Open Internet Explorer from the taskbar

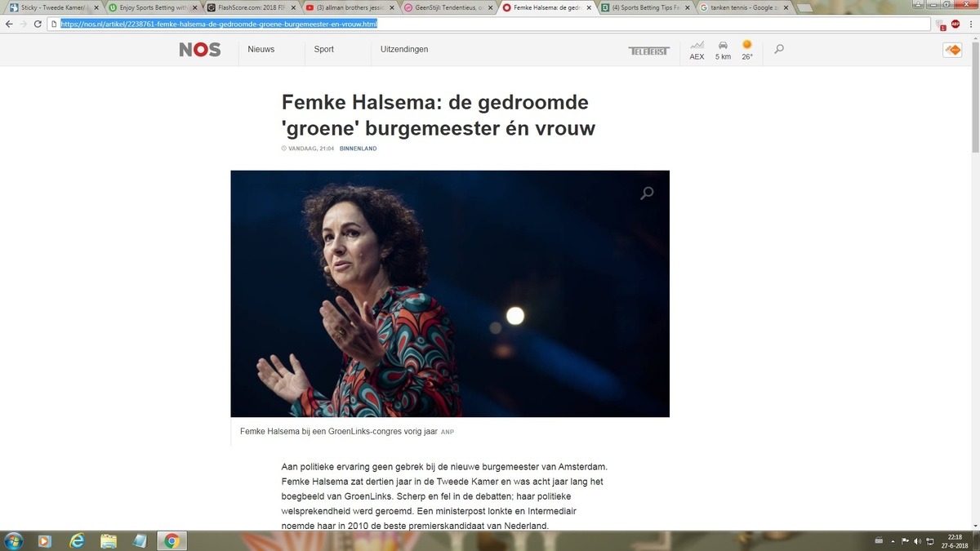(78, 540)
